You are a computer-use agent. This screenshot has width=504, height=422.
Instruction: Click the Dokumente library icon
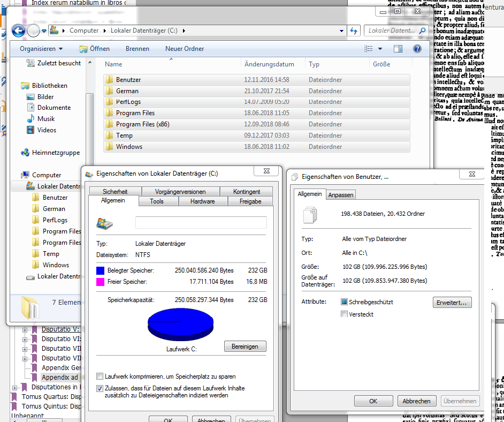pyautogui.click(x=30, y=108)
